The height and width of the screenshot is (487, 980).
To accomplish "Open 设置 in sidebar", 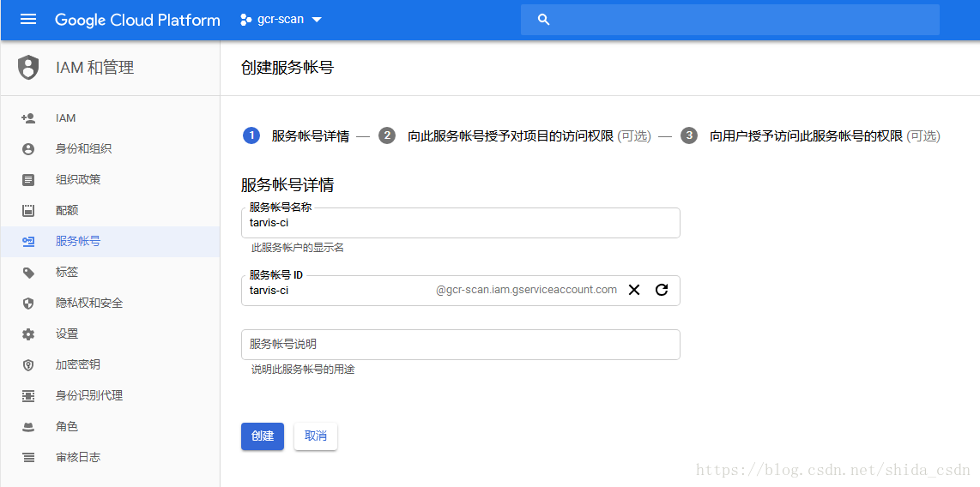I will pos(110,334).
